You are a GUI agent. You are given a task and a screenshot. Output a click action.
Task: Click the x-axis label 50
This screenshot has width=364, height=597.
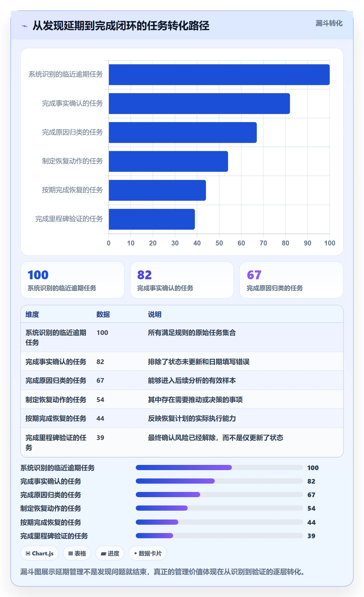click(x=219, y=243)
